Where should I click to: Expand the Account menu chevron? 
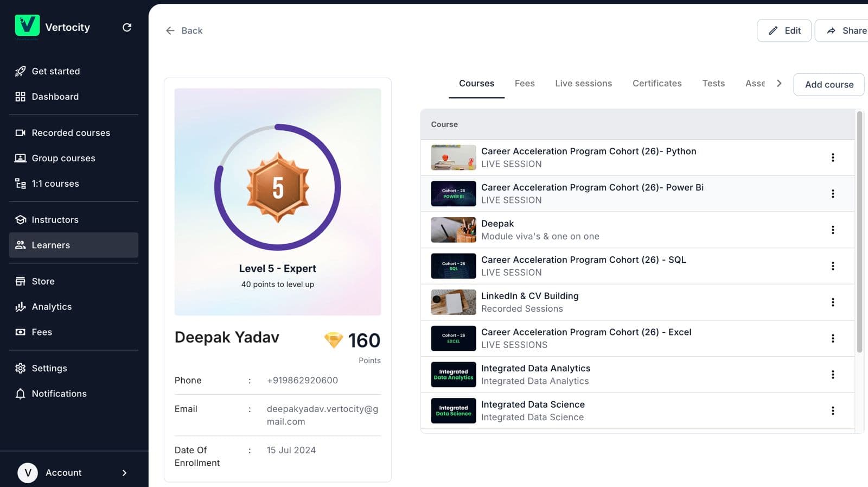(124, 473)
